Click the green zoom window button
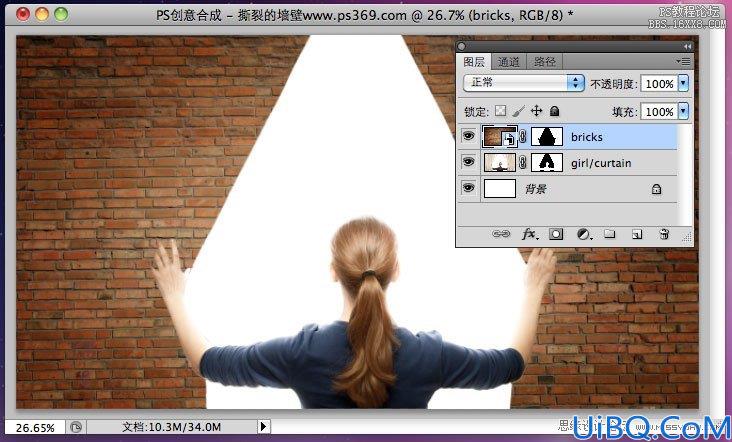732x442 pixels. (x=61, y=14)
